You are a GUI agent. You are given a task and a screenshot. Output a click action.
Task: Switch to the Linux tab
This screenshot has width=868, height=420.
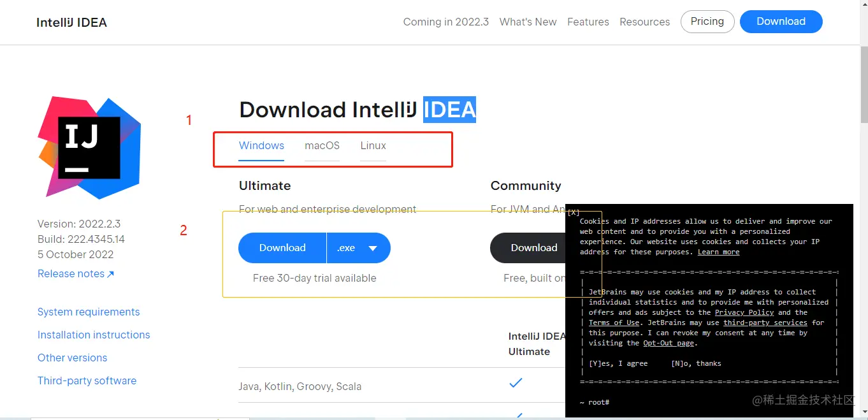[x=373, y=145]
